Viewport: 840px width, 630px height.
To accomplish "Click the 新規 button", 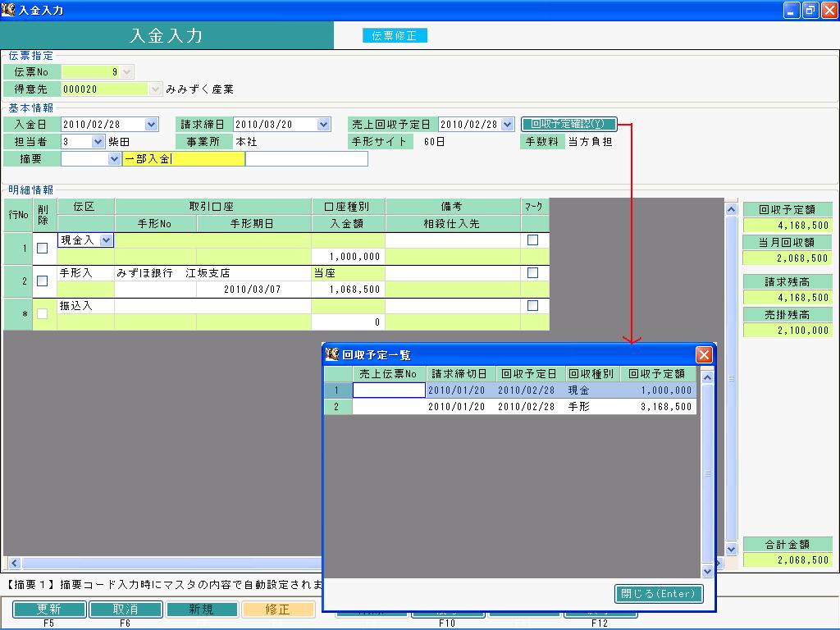I will click(202, 609).
